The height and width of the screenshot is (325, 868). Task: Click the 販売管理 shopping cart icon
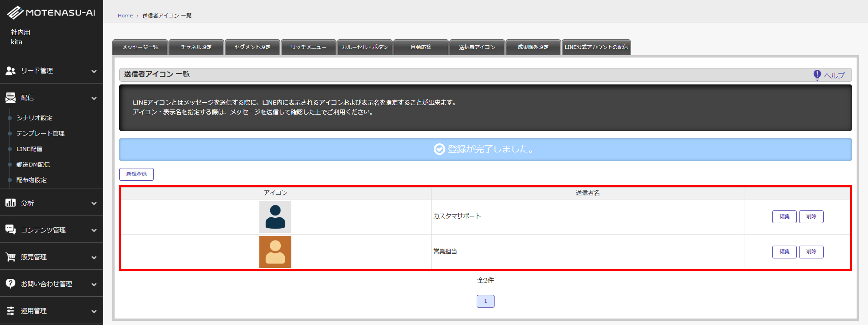[10, 257]
